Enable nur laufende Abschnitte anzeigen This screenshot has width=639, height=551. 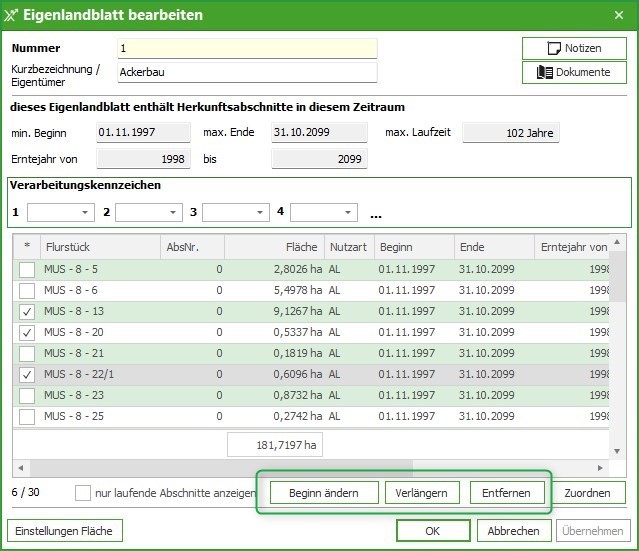click(x=83, y=493)
